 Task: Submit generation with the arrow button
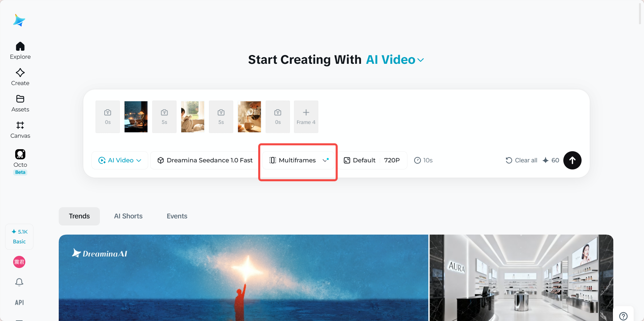pos(572,160)
